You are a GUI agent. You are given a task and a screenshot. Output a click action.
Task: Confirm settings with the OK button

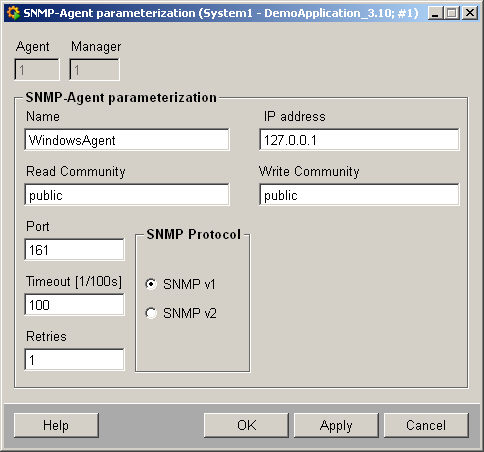point(246,425)
